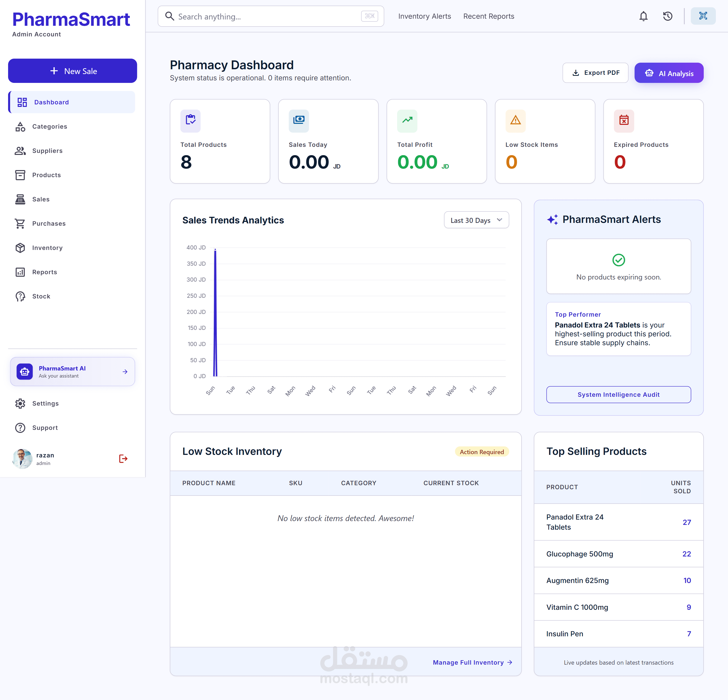
Task: Click the Expired Products calendar icon
Action: [624, 121]
